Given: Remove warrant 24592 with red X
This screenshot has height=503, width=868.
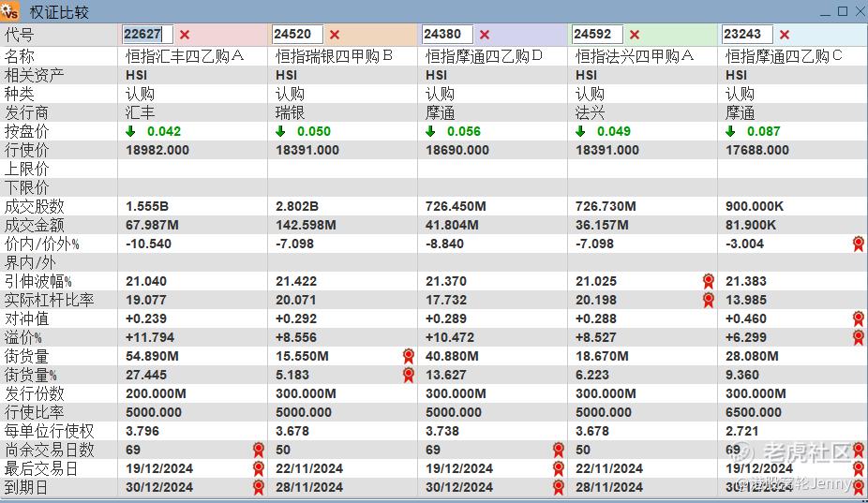Looking at the screenshot, I should [635, 35].
